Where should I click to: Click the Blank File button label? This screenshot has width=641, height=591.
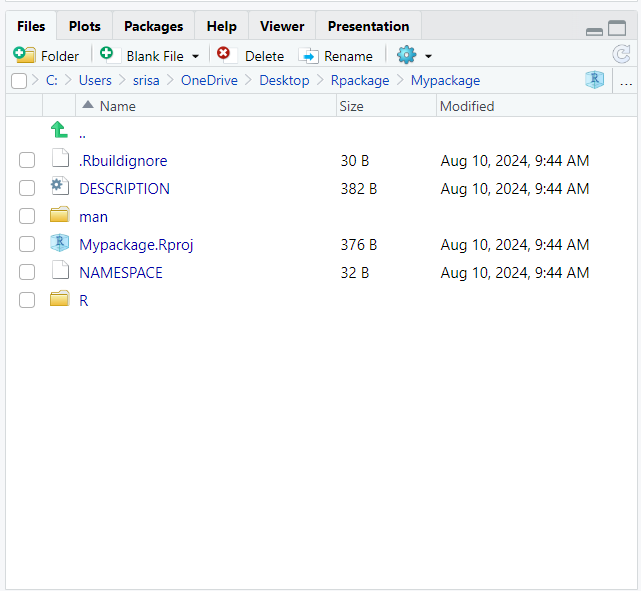(x=155, y=56)
